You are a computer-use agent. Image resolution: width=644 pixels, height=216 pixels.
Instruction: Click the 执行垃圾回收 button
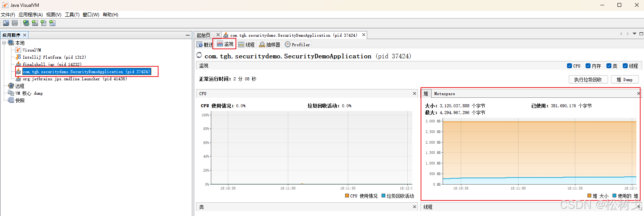(x=588, y=80)
